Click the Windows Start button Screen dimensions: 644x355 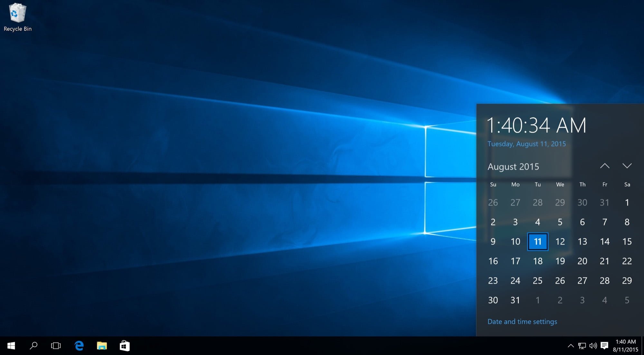click(11, 345)
